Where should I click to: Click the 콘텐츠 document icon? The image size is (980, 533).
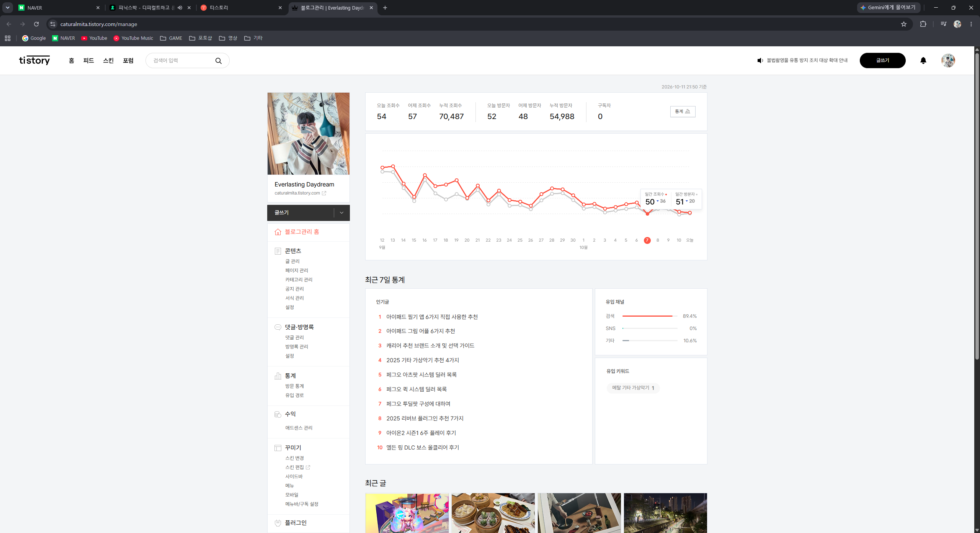278,251
